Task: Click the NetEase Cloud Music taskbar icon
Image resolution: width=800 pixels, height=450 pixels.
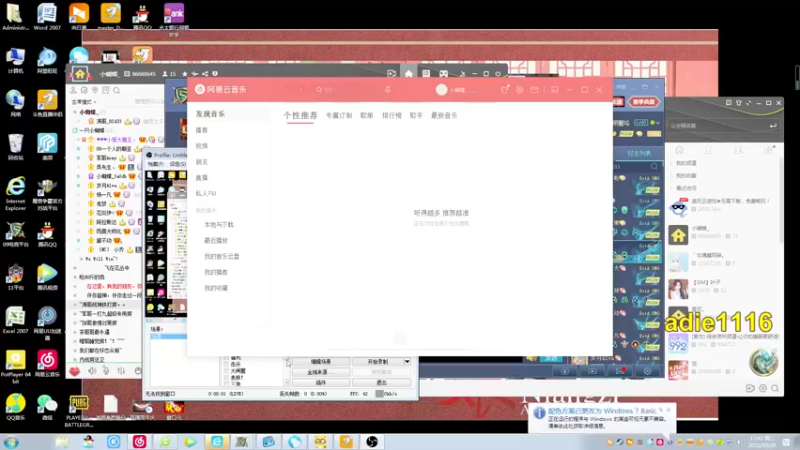Action: 139,441
